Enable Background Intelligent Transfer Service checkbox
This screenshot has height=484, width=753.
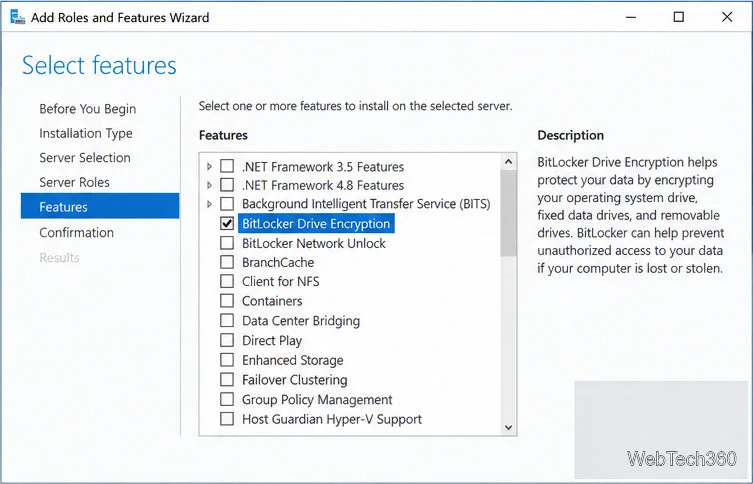pyautogui.click(x=227, y=204)
